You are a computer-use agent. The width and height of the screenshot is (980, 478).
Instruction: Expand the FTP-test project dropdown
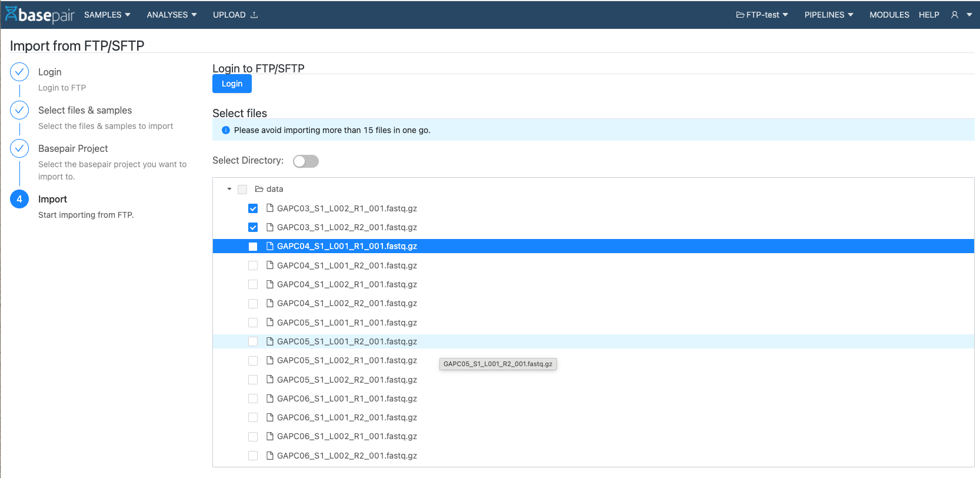tap(762, 15)
